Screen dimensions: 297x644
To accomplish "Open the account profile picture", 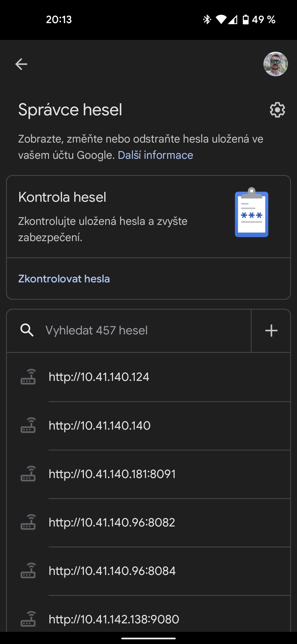I will pos(276,64).
